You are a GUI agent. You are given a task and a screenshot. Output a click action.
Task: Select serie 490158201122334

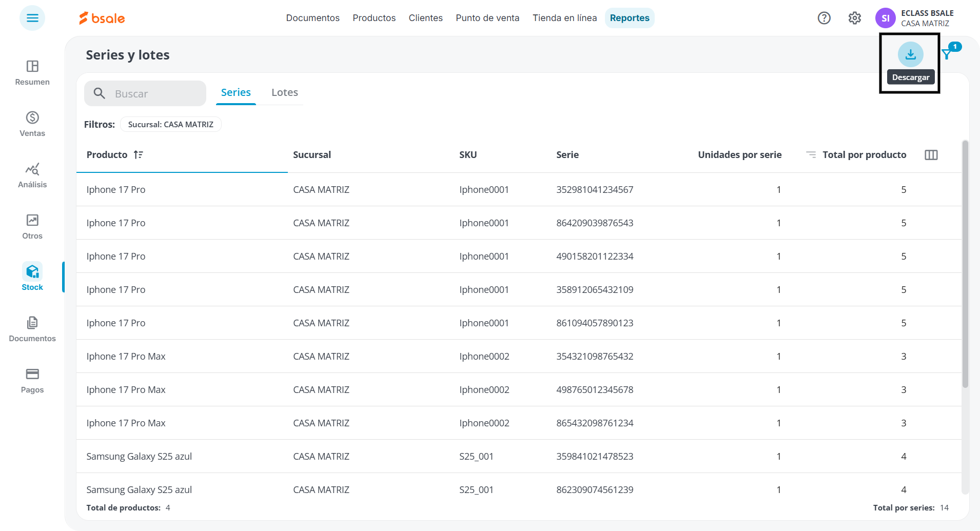[x=595, y=256]
